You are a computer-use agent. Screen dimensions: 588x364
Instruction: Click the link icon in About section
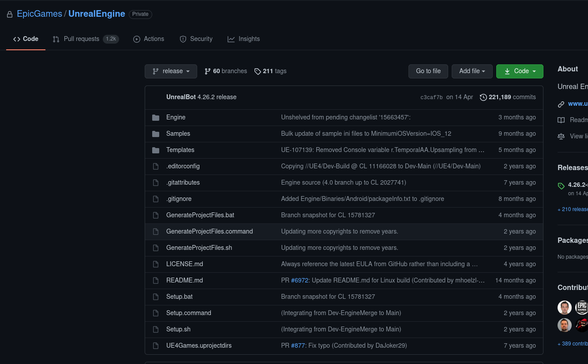pyautogui.click(x=561, y=104)
